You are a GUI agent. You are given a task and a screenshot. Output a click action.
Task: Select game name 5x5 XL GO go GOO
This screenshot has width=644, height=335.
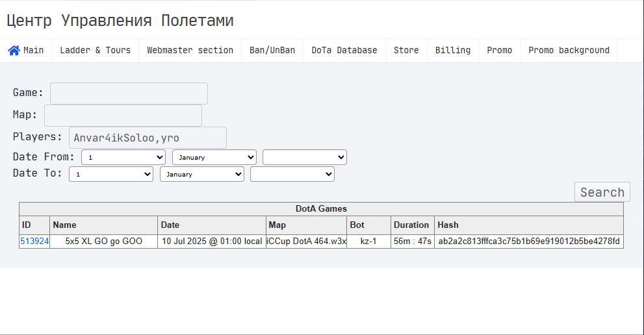(x=103, y=242)
